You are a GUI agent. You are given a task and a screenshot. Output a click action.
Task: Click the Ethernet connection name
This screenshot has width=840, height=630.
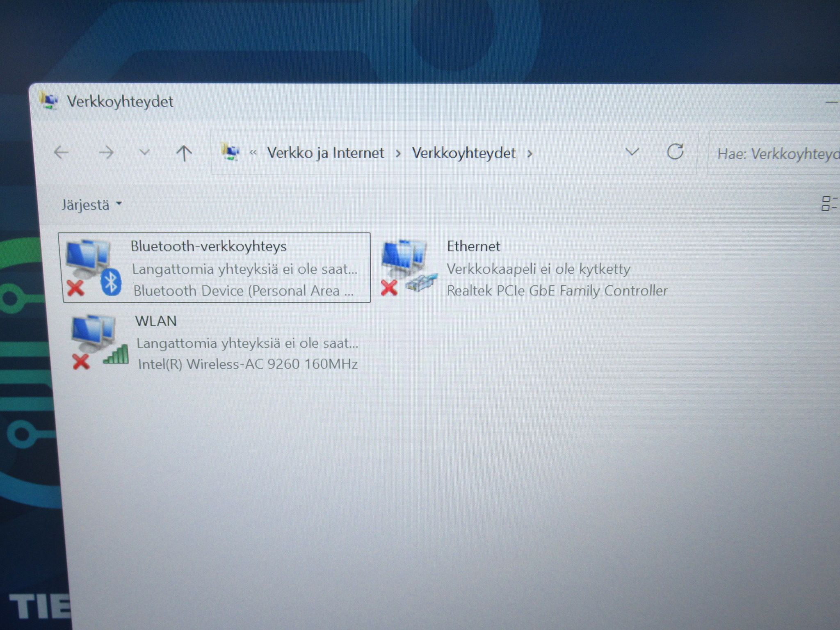pyautogui.click(x=473, y=246)
